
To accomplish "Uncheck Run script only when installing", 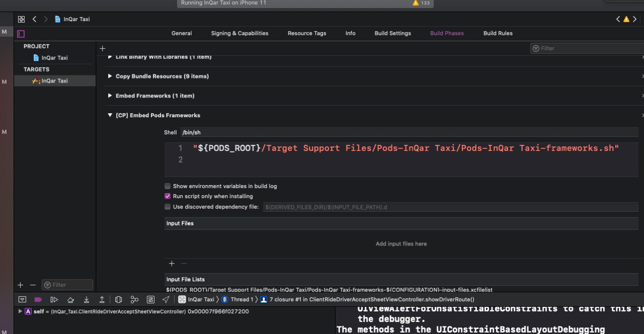I will [168, 196].
